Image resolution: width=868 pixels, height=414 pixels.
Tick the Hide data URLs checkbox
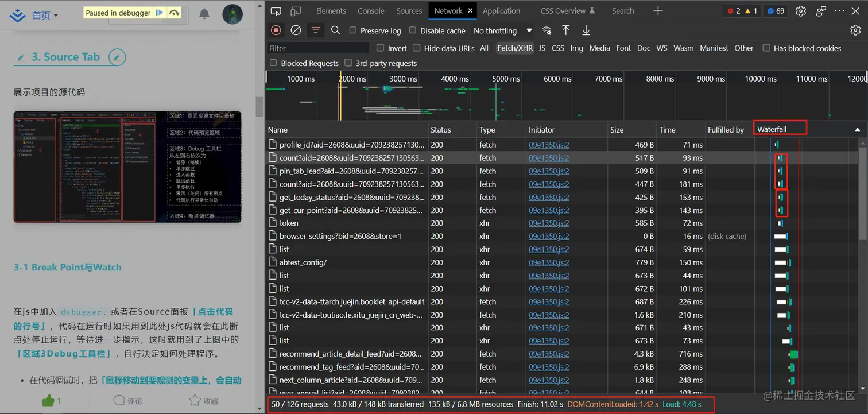coord(417,48)
